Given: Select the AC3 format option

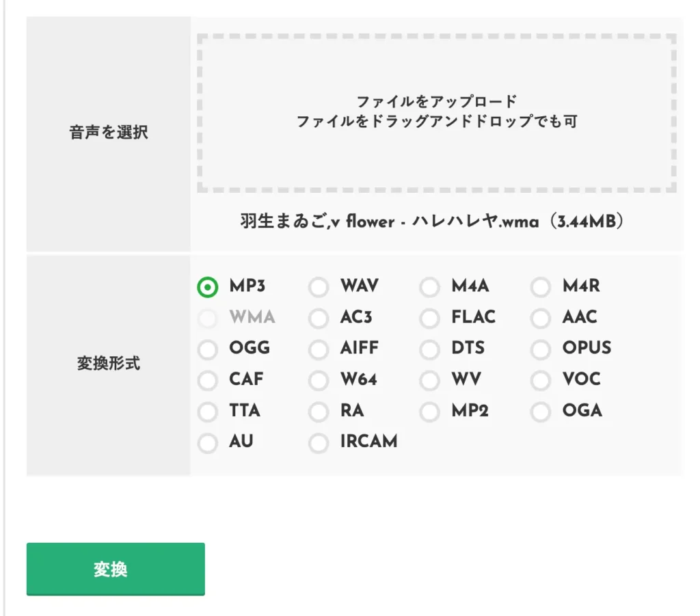Looking at the screenshot, I should tap(319, 319).
